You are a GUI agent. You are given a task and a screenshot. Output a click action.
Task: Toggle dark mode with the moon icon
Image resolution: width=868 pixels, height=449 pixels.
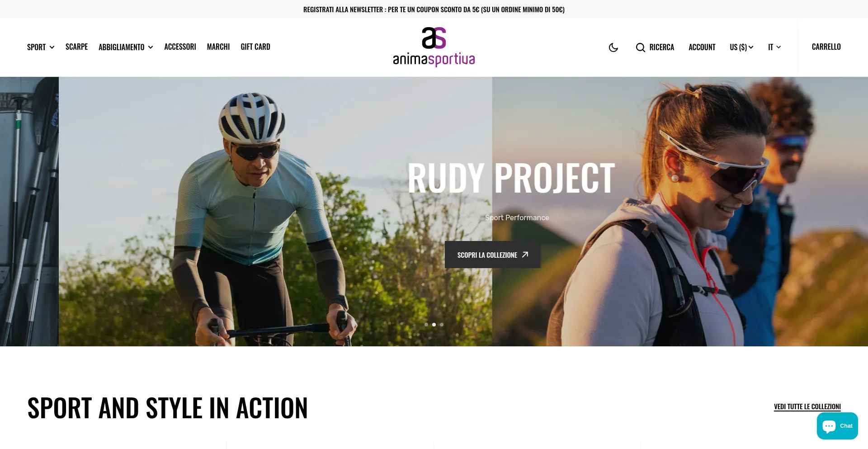[x=613, y=47]
